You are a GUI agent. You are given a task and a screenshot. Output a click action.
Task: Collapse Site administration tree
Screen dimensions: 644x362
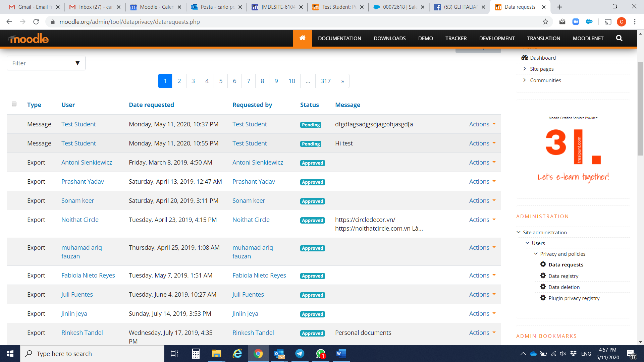(x=519, y=232)
